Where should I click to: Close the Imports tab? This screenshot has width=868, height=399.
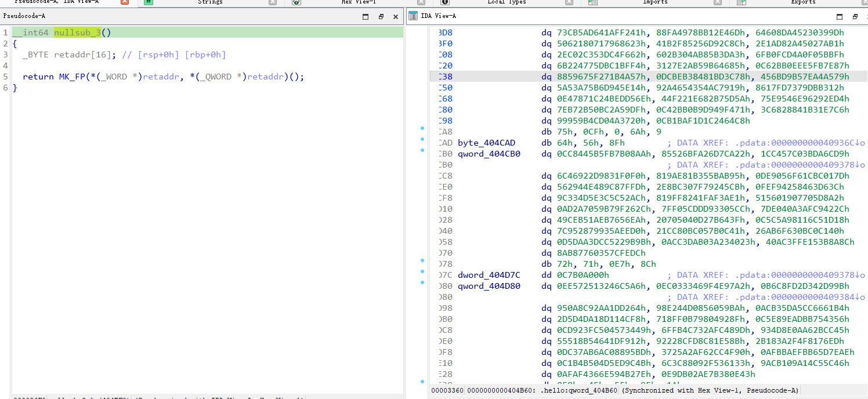(x=718, y=2)
